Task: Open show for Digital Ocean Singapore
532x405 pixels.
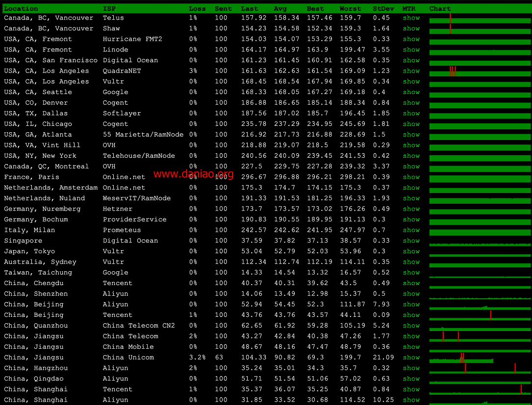Action: [x=411, y=240]
